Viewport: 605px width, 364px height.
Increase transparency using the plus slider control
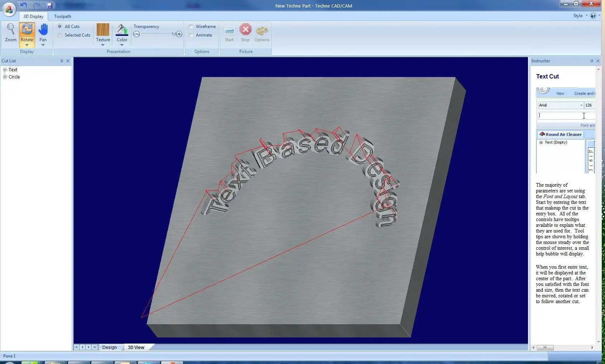[179, 34]
